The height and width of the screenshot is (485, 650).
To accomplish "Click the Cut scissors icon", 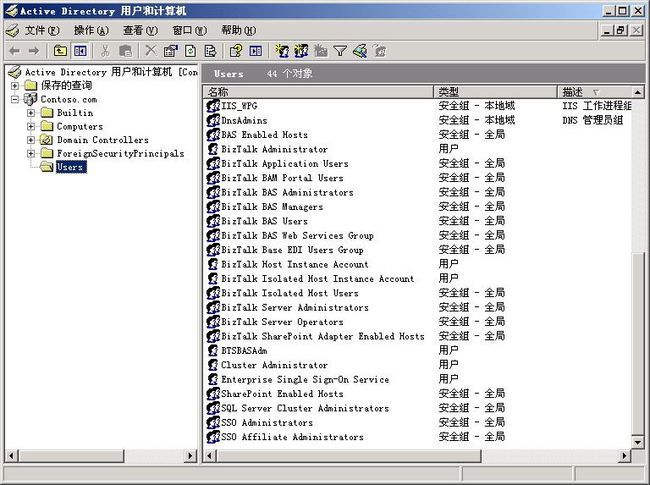I will pyautogui.click(x=105, y=51).
